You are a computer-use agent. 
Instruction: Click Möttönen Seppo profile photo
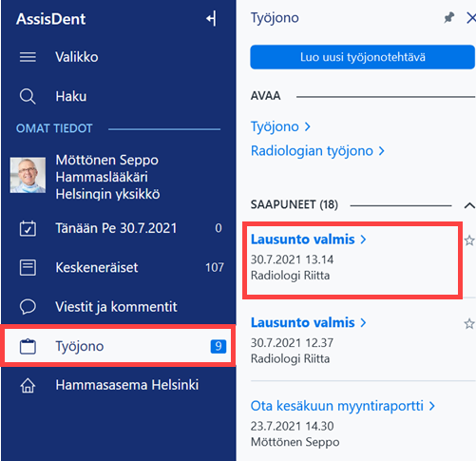[x=28, y=175]
